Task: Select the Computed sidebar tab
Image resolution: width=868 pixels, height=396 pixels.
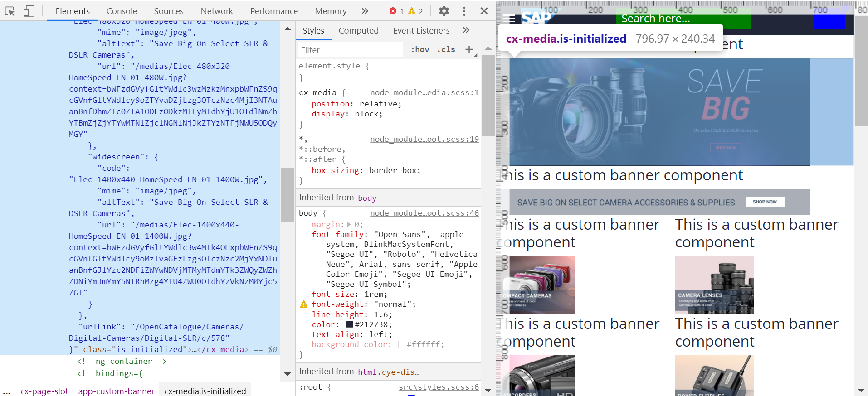Action: click(358, 30)
